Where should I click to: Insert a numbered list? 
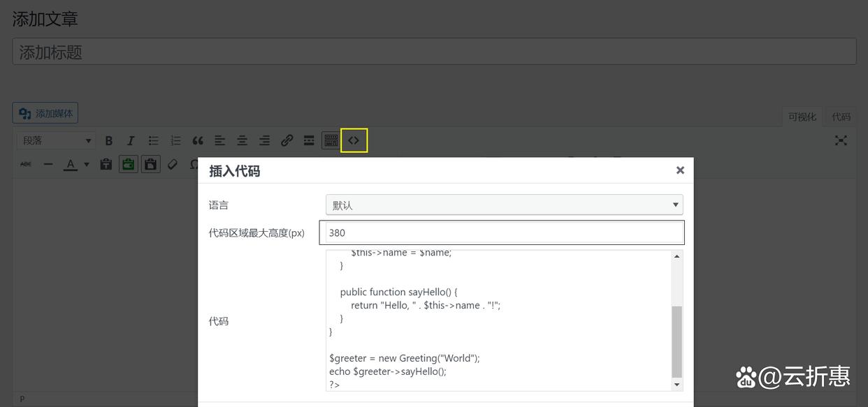175,140
